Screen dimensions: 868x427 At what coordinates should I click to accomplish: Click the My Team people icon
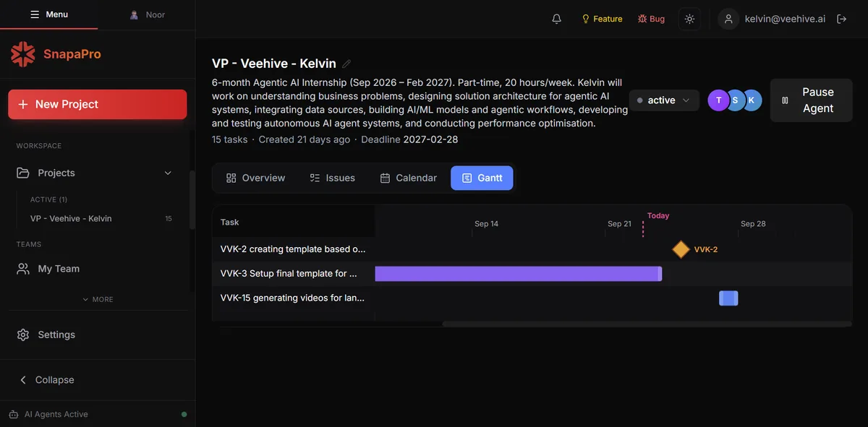pos(23,269)
